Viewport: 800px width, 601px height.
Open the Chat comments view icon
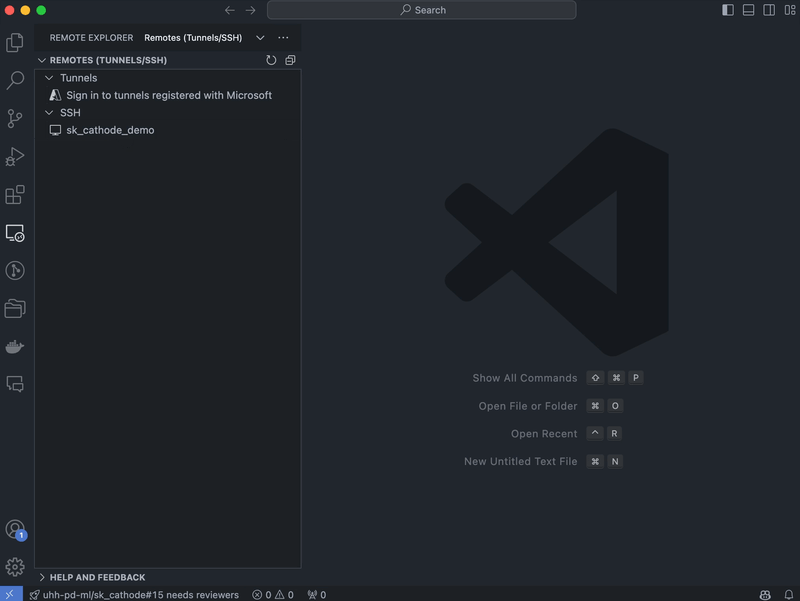[x=15, y=384]
